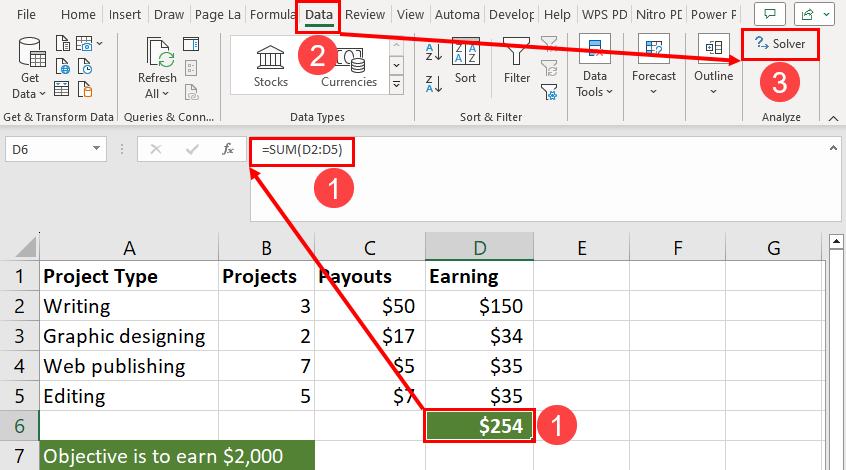Select row 6 header
This screenshot has height=470, width=846.
tap(19, 426)
